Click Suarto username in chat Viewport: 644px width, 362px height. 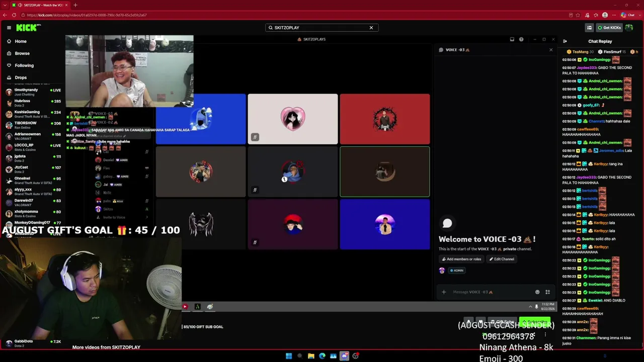coord(588,239)
